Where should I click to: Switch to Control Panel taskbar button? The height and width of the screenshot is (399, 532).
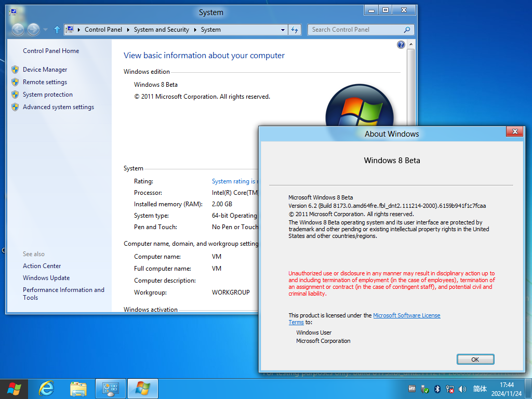[111, 389]
